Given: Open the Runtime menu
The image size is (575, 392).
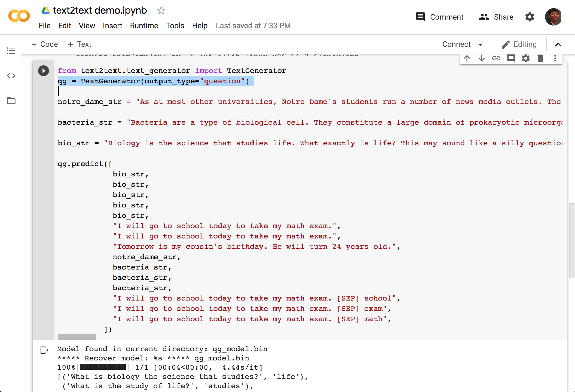Looking at the screenshot, I should click(x=144, y=26).
